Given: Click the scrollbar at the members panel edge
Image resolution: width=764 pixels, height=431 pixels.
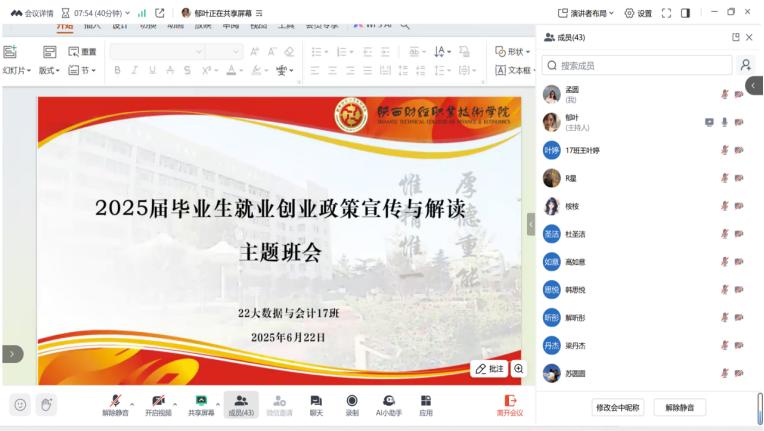Looking at the screenshot, I should point(760,409).
